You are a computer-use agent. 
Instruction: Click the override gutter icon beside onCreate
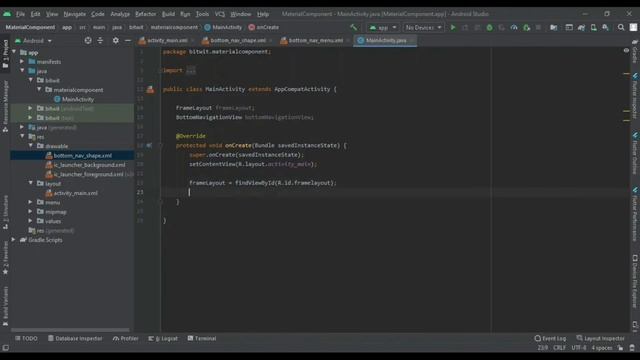(x=149, y=145)
